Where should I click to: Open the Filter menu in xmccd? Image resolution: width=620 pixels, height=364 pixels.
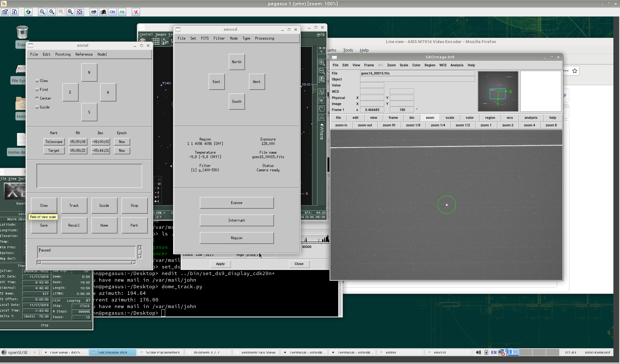pos(219,38)
